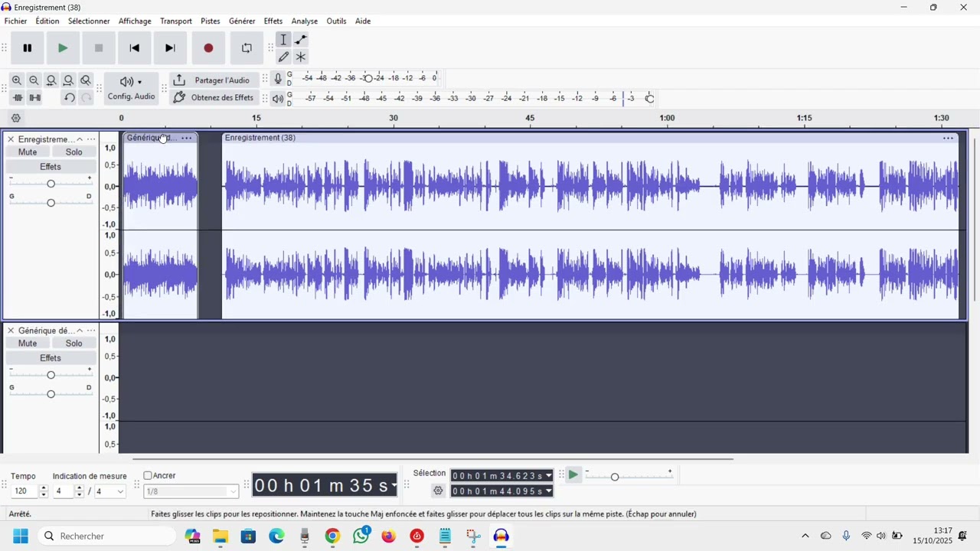Open selection toolbar settings gear
980x551 pixels.
click(438, 491)
